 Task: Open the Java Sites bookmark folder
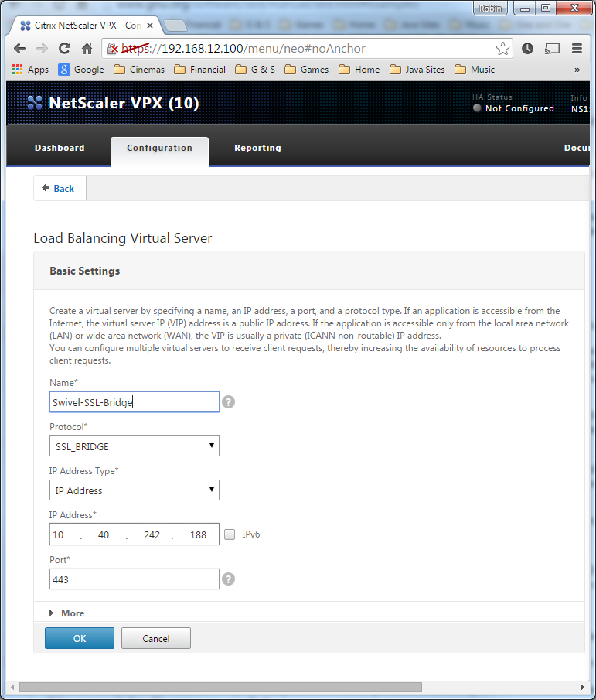point(417,70)
